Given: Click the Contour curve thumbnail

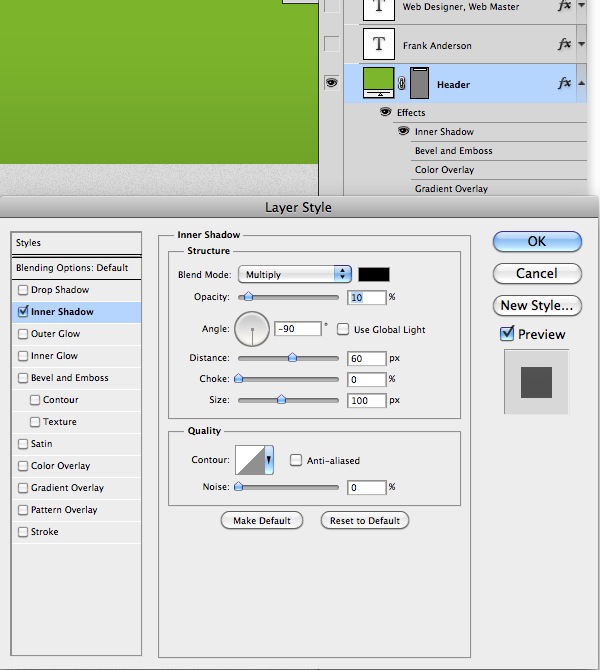Looking at the screenshot, I should click(x=250, y=460).
